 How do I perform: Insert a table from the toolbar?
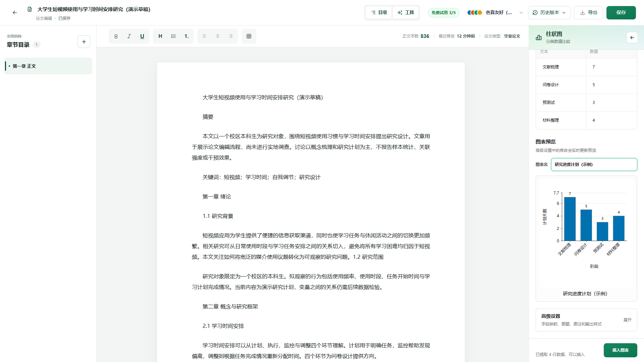click(249, 36)
